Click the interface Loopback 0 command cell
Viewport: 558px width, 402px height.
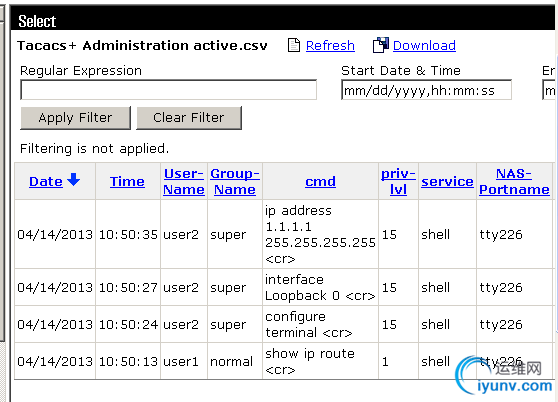click(x=320, y=287)
